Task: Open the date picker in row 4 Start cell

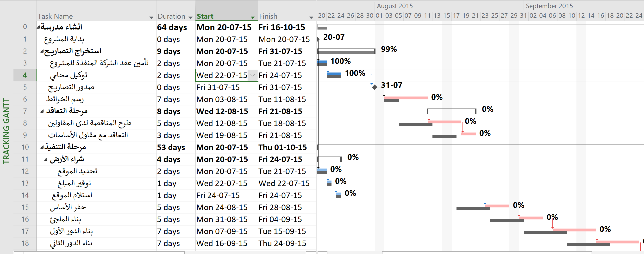Action: (x=252, y=75)
